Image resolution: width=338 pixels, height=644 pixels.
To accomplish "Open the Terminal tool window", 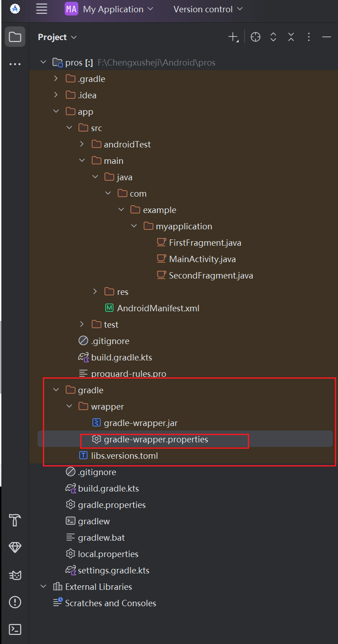I will point(15,629).
